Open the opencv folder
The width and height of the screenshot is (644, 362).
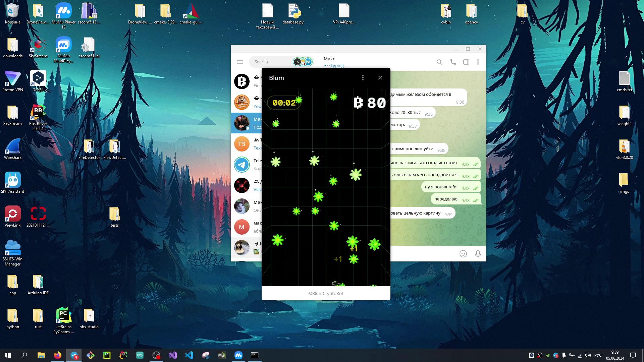pos(471,14)
